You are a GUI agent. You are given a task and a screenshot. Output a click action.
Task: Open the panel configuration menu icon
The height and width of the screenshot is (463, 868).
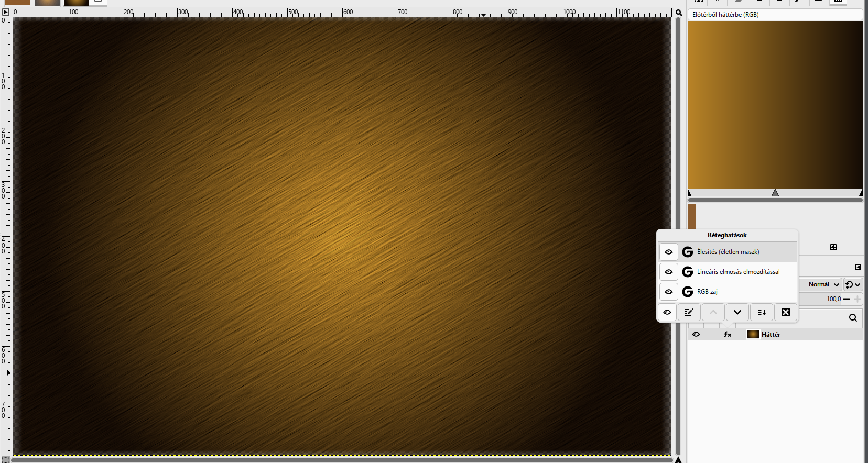click(858, 267)
